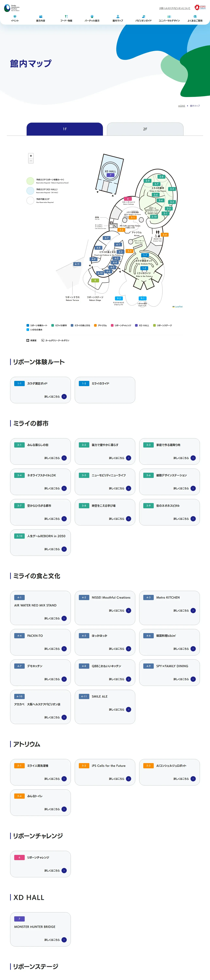Zoom out the floor map
Image resolution: width=210 pixels, height=980 pixels.
click(31, 161)
